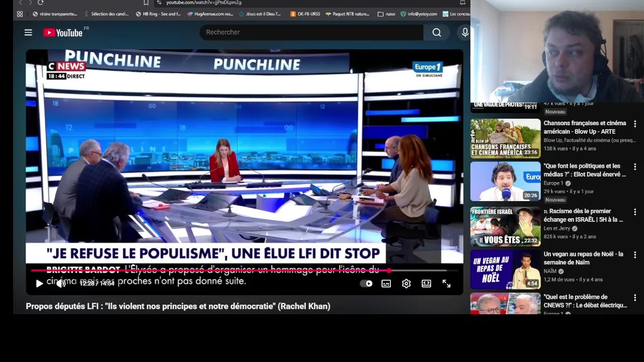Open 'Racisme dès le premier échange' title
Image resolution: width=644 pixels, height=362 pixels.
pyautogui.click(x=584, y=215)
